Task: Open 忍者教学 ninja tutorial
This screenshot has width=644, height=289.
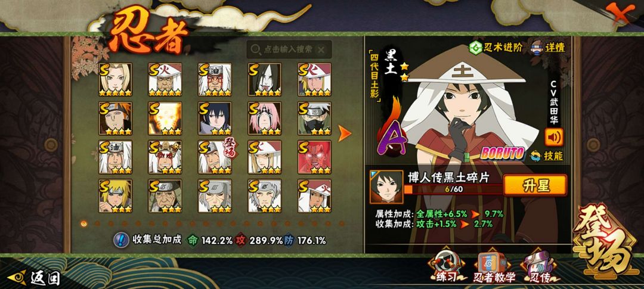Action: [x=494, y=268]
